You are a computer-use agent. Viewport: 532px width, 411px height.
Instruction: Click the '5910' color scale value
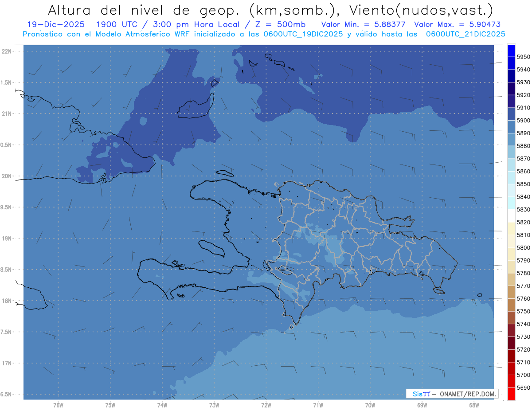pyautogui.click(x=523, y=108)
